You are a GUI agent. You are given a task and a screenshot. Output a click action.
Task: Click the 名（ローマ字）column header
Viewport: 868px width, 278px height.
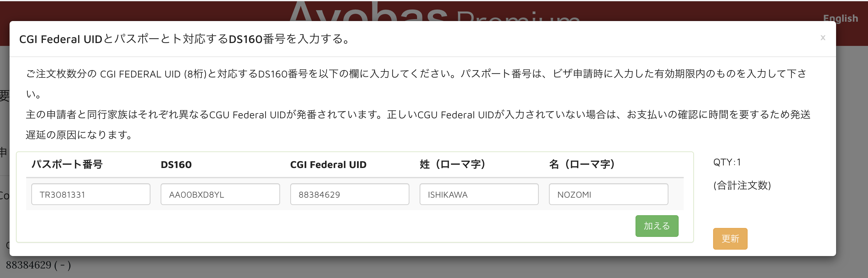pos(582,165)
